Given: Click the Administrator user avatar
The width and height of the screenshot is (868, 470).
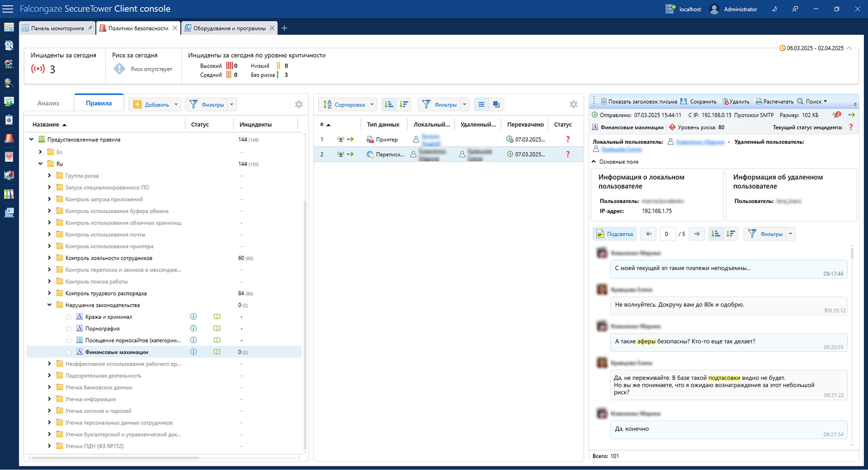Looking at the screenshot, I should (x=714, y=9).
